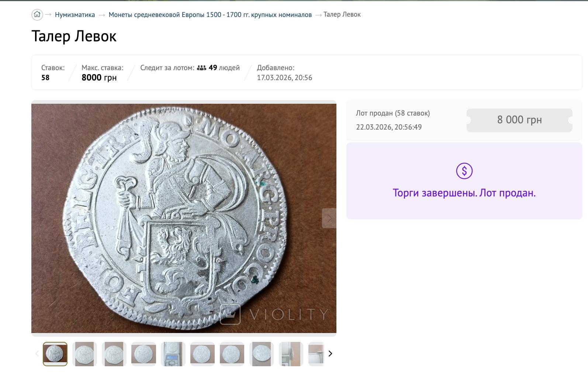Select the third coin thumbnail
The height and width of the screenshot is (374, 588).
pos(114,354)
